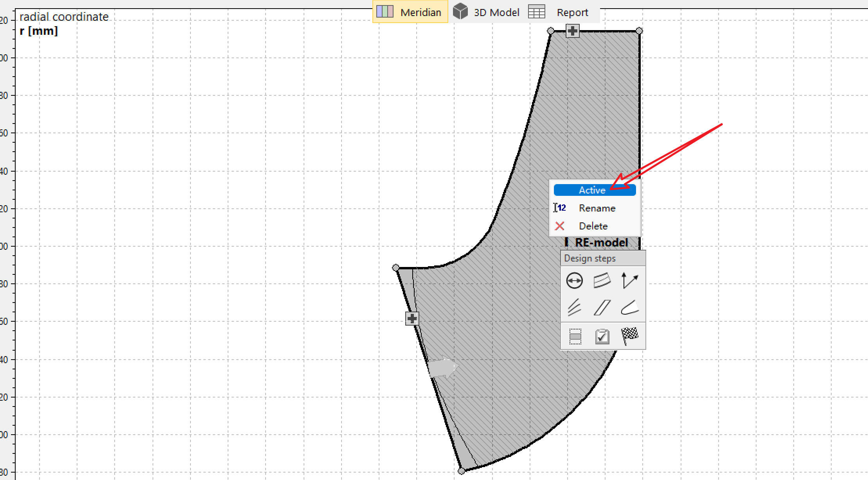Open the blade edges design step
The width and height of the screenshot is (868, 480).
click(x=629, y=307)
